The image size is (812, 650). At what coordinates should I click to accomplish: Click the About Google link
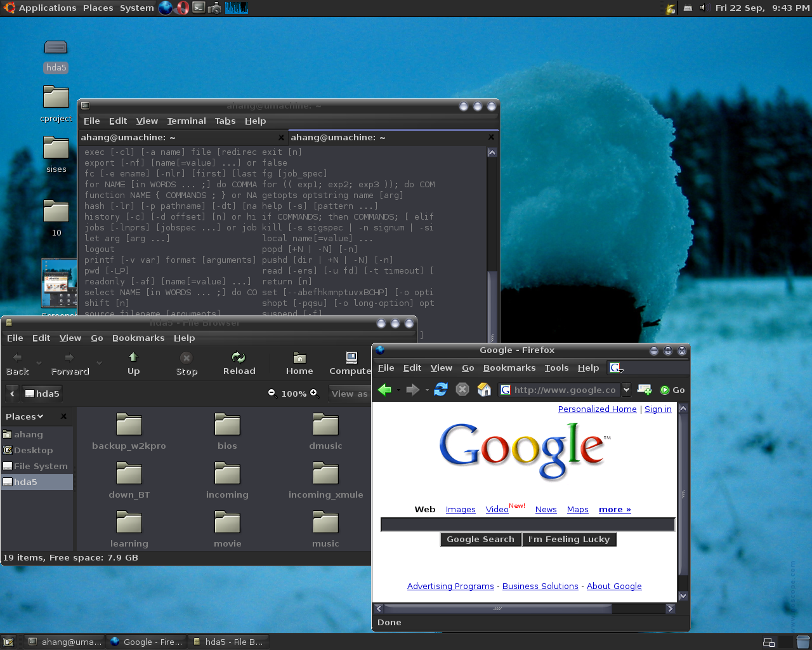pyautogui.click(x=614, y=586)
